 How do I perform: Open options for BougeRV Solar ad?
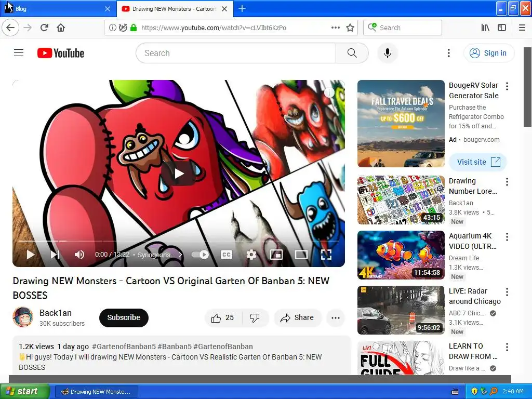pos(507,86)
